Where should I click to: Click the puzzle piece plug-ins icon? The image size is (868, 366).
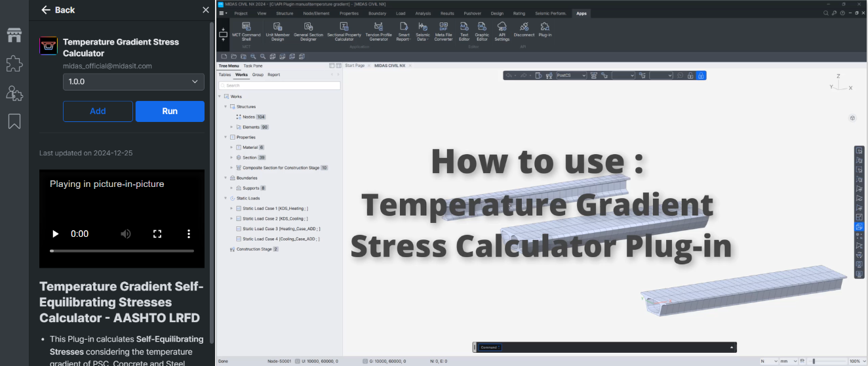point(14,64)
